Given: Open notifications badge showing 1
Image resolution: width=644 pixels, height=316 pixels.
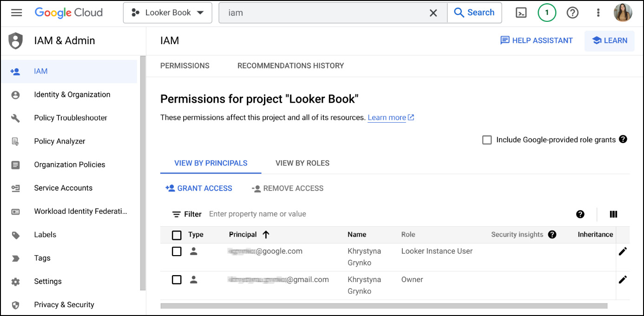Looking at the screenshot, I should coord(547,13).
